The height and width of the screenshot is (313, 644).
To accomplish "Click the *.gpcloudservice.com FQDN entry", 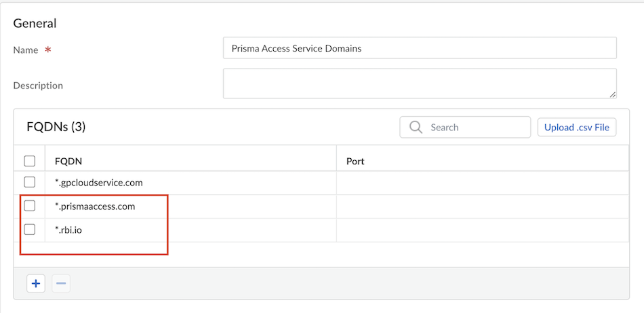I will [99, 183].
